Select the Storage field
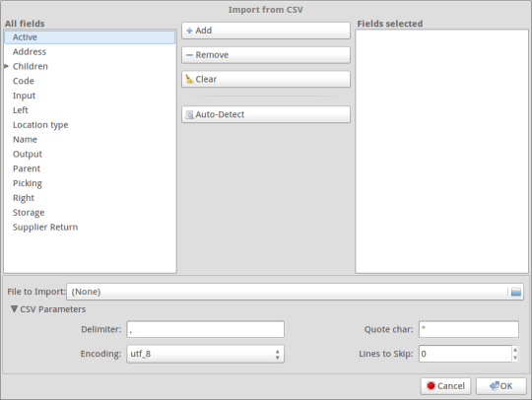The height and width of the screenshot is (400, 532). point(90,213)
